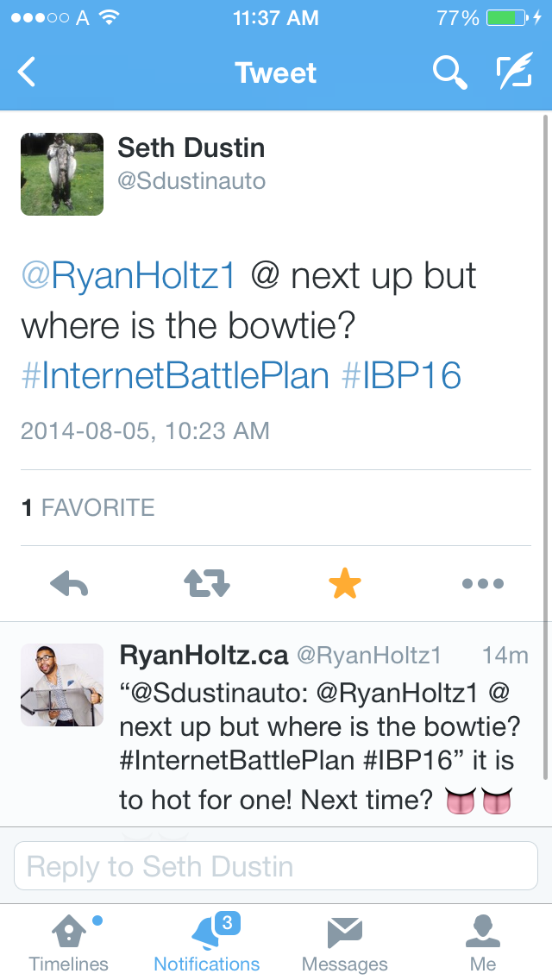This screenshot has width=552, height=980.
Task: Reply to tweet using arrow icon
Action: [70, 585]
